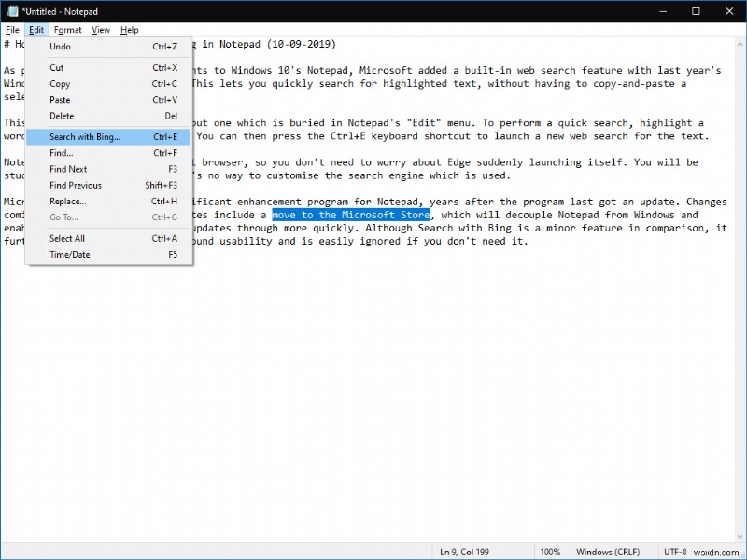This screenshot has width=747, height=560.
Task: Select the Cut command
Action: pos(56,67)
